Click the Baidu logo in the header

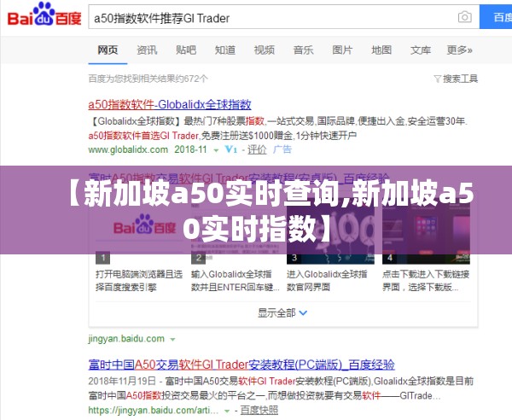pos(44,15)
